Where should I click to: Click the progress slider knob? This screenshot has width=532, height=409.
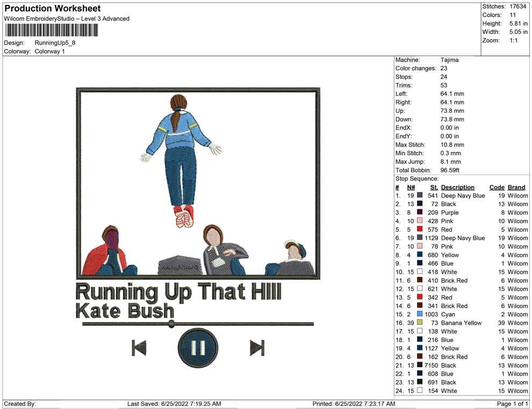(x=171, y=324)
